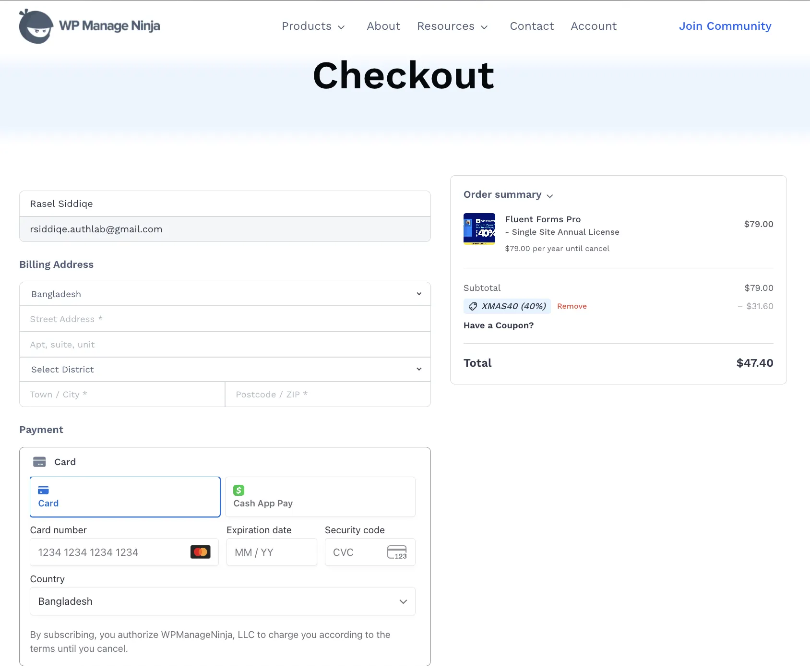Open the Resources menu
Image resolution: width=810 pixels, height=672 pixels.
[452, 26]
